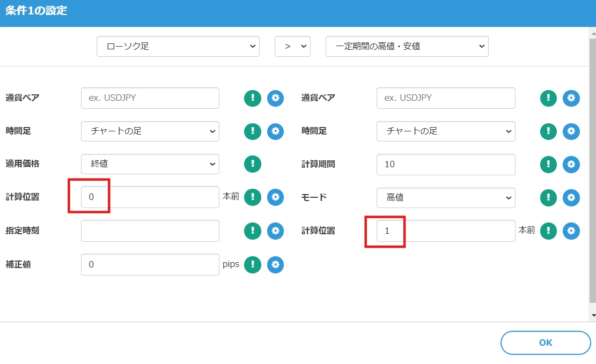The width and height of the screenshot is (596, 364).
Task: Click the info icon for 計算期間
Action: coord(548,164)
